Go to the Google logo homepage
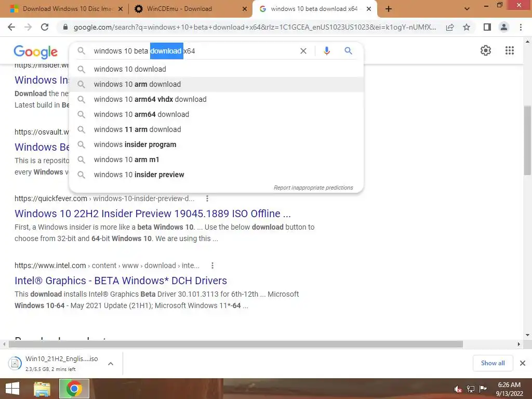The width and height of the screenshot is (532, 399). click(36, 51)
